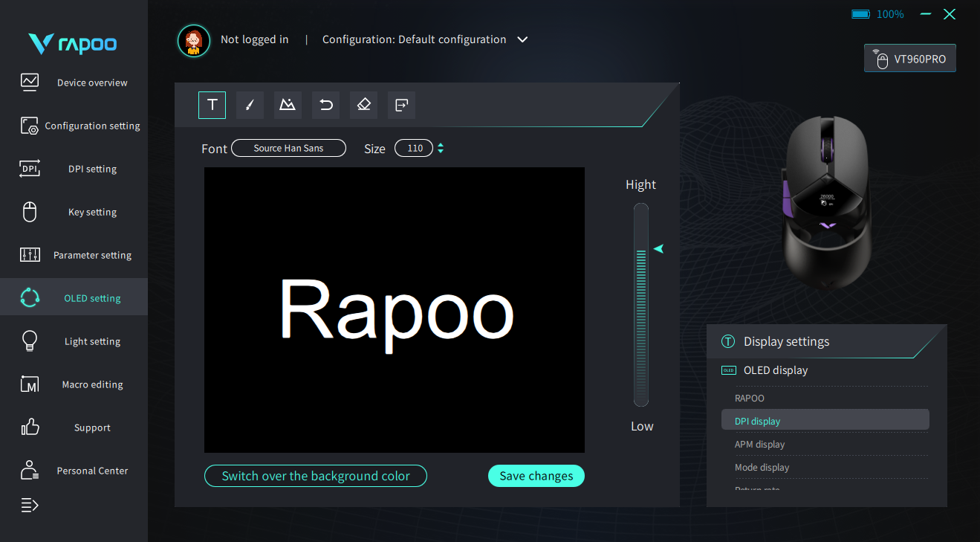Click the OLED display section heading

click(x=776, y=370)
